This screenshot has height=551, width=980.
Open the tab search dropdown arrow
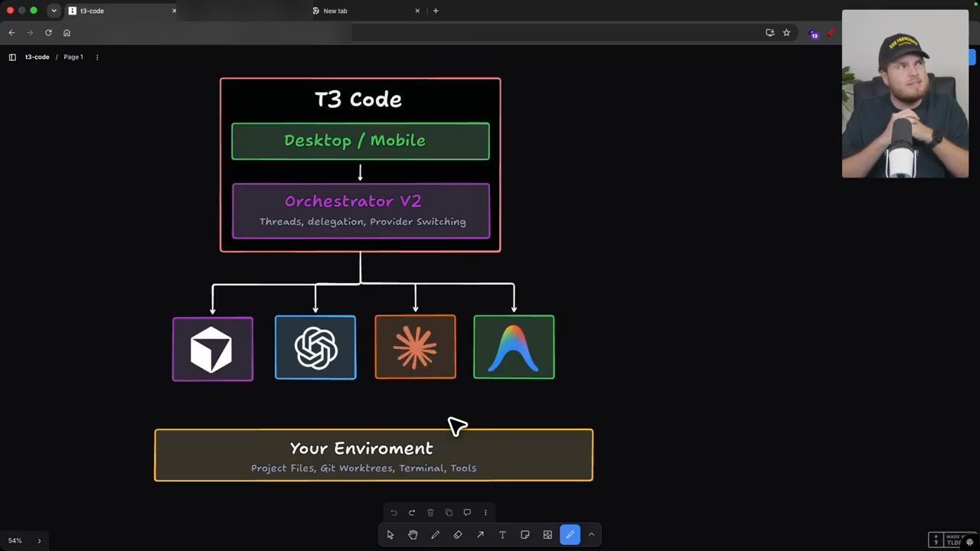pyautogui.click(x=54, y=11)
